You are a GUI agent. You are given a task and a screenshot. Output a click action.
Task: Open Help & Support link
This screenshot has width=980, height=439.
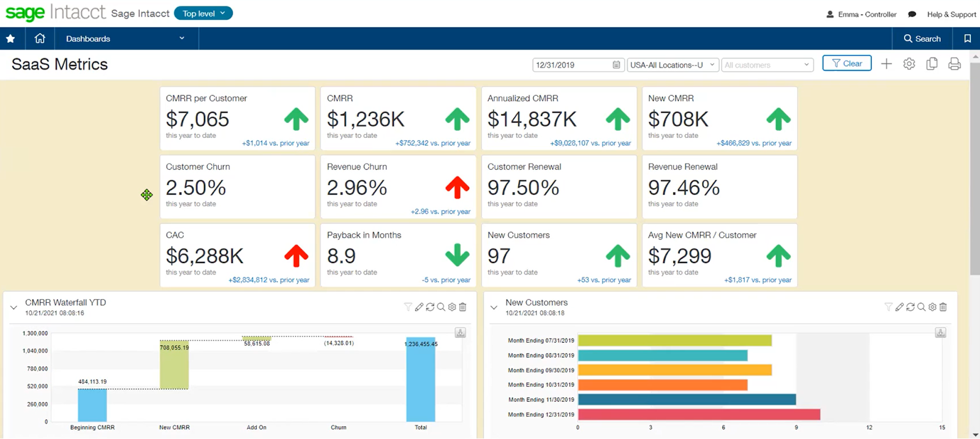click(x=951, y=14)
